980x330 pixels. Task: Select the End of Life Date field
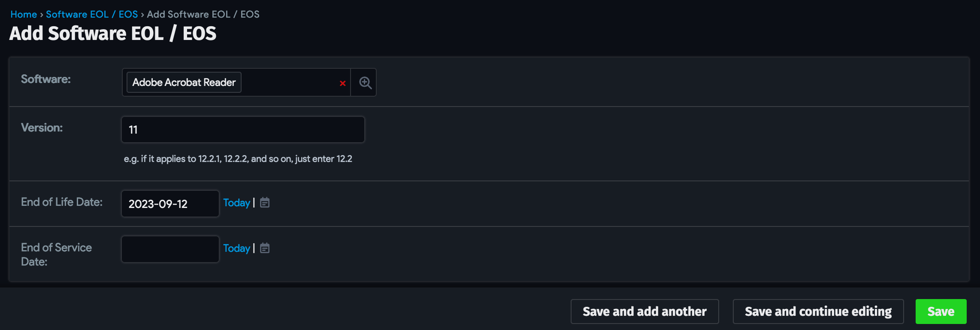click(170, 204)
